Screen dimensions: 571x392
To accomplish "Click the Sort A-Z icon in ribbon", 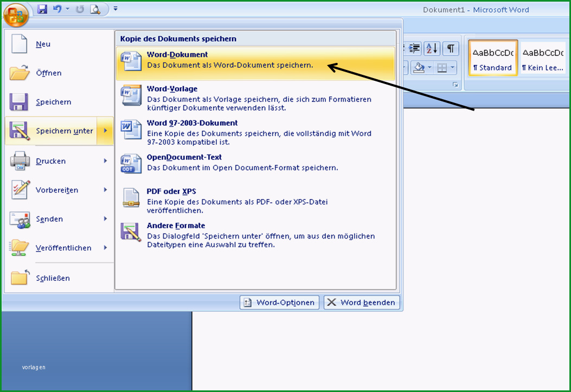I will 432,48.
